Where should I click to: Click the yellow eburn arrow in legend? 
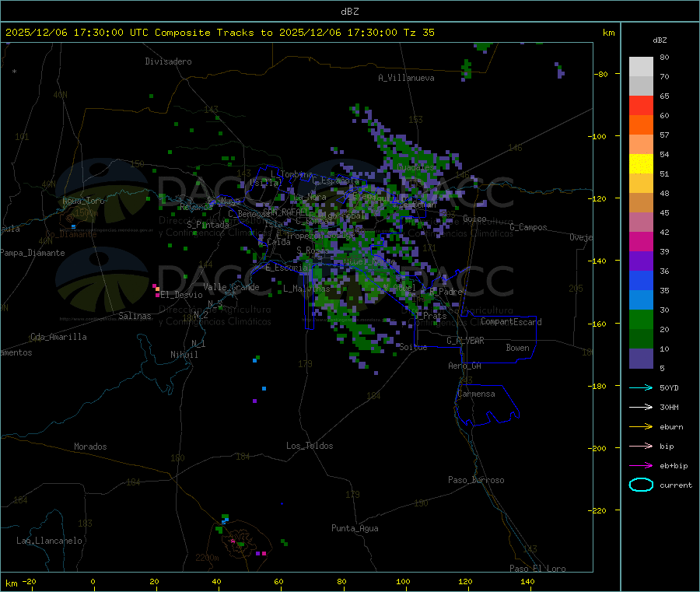click(x=641, y=426)
